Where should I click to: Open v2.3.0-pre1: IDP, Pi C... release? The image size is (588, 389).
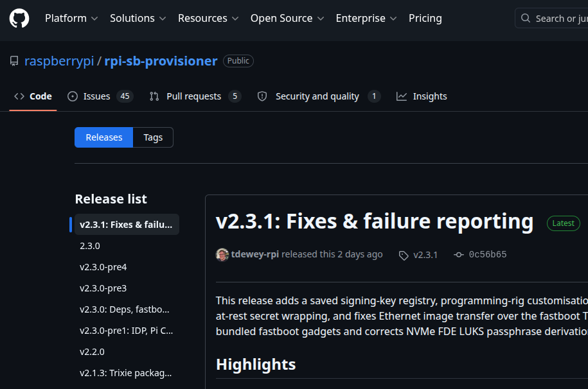[127, 331]
